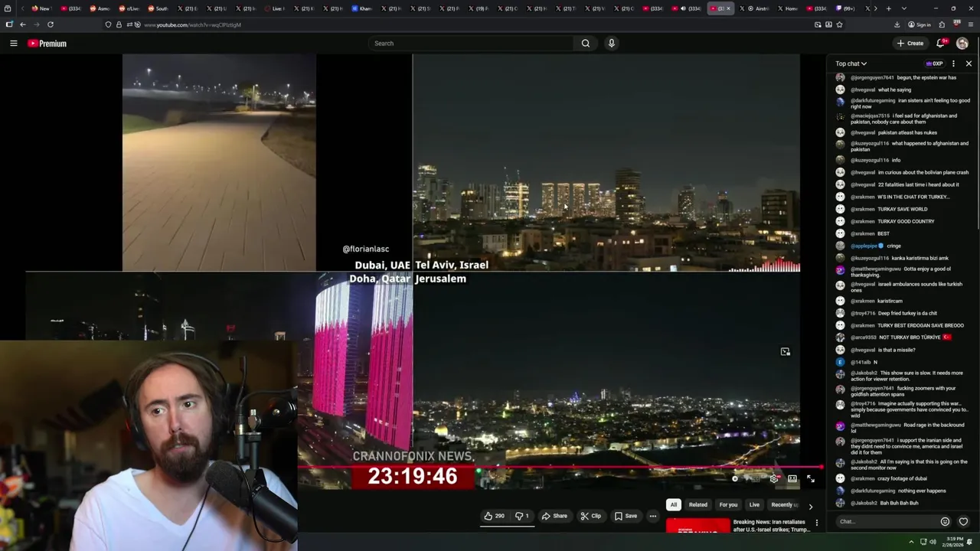
Task: Open options for Breaking News video
Action: pos(816,523)
